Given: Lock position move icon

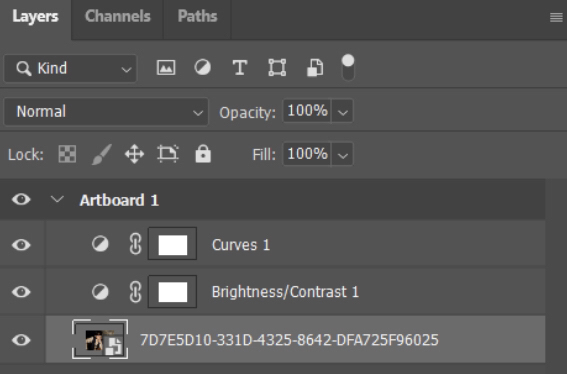Looking at the screenshot, I should coord(135,154).
